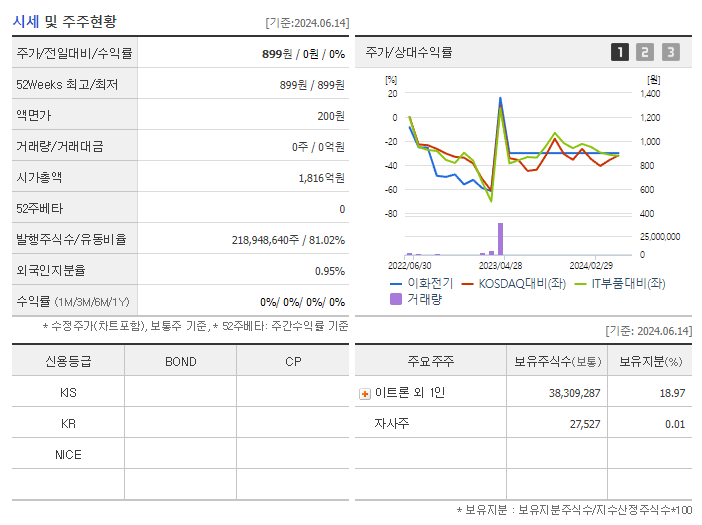
Task: Click the 신용등급 column header
Action: click(68, 361)
